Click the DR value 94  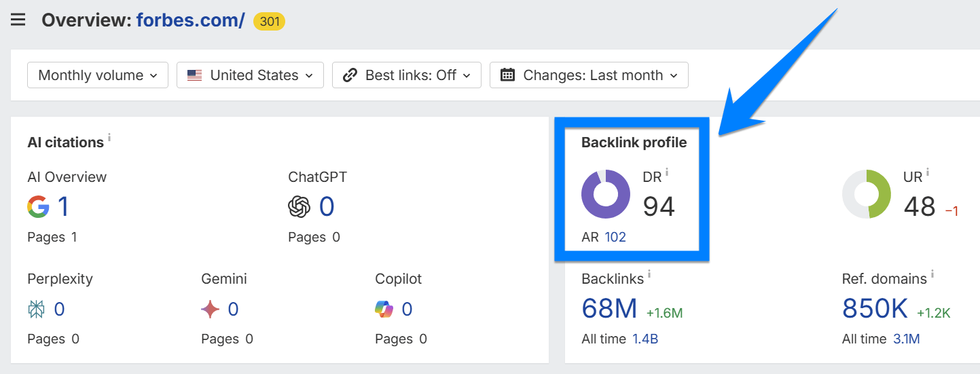point(659,206)
